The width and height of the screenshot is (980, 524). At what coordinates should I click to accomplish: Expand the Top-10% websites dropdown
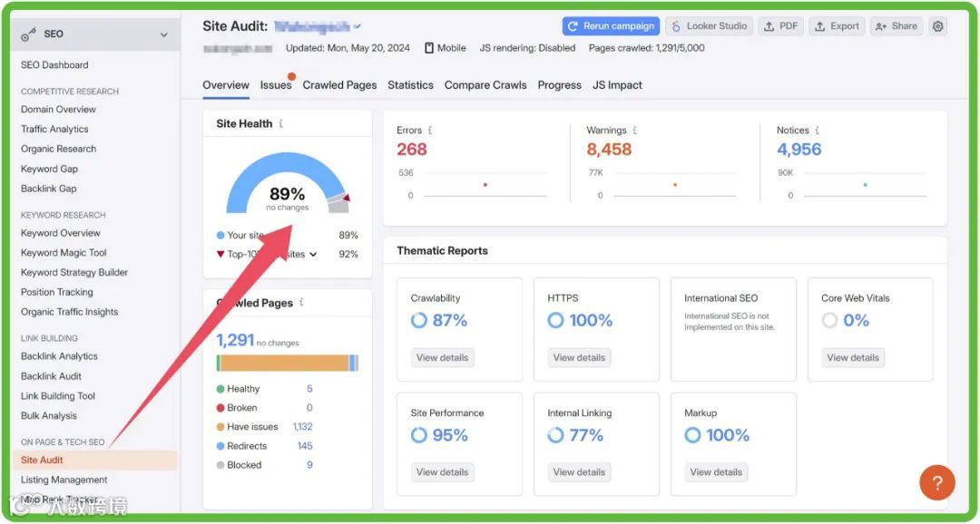pyautogui.click(x=313, y=254)
